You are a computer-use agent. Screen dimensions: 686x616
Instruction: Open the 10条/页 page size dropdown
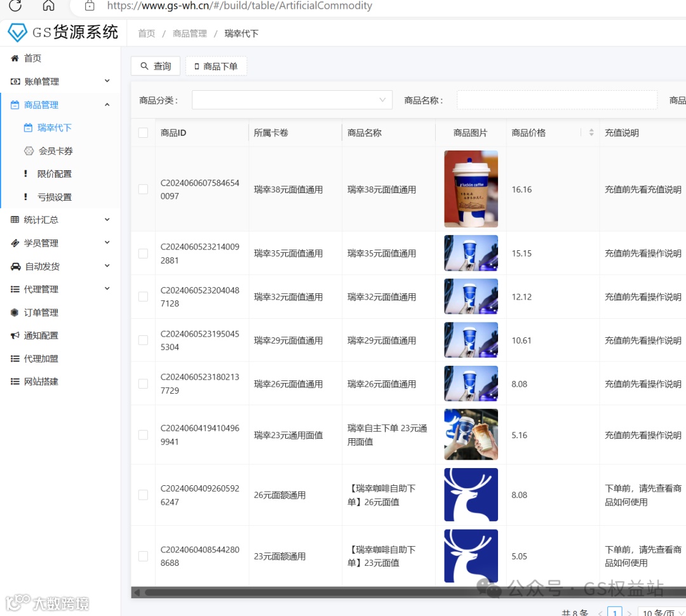pos(662,612)
